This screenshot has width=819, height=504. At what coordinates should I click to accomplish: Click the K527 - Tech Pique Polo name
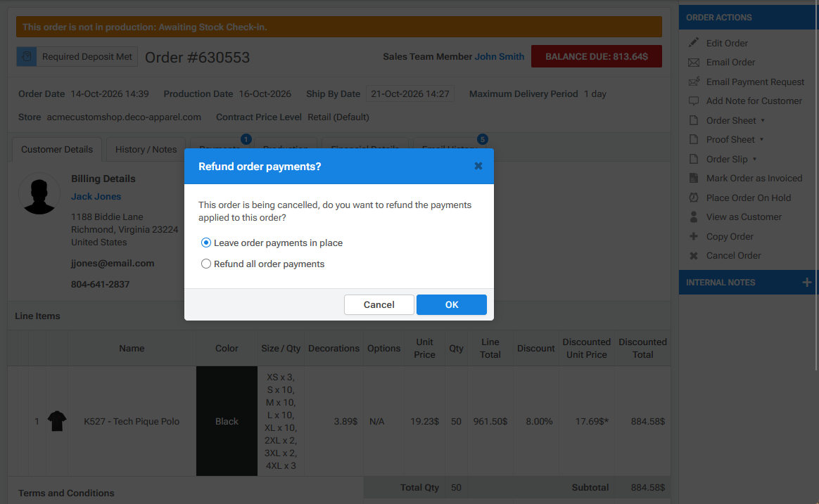coord(132,421)
